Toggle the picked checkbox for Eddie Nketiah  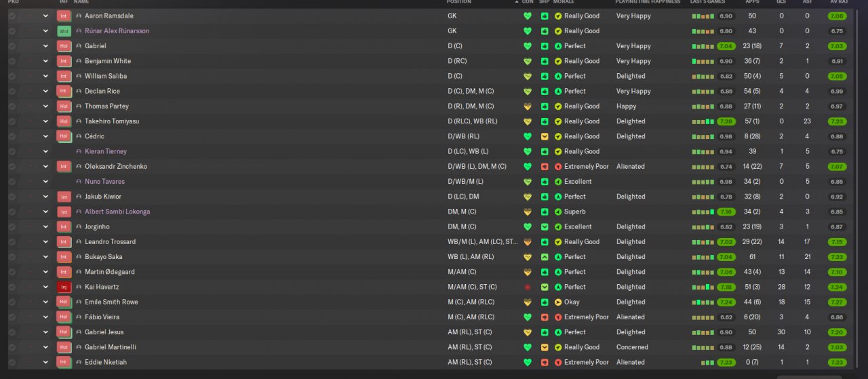point(12,362)
